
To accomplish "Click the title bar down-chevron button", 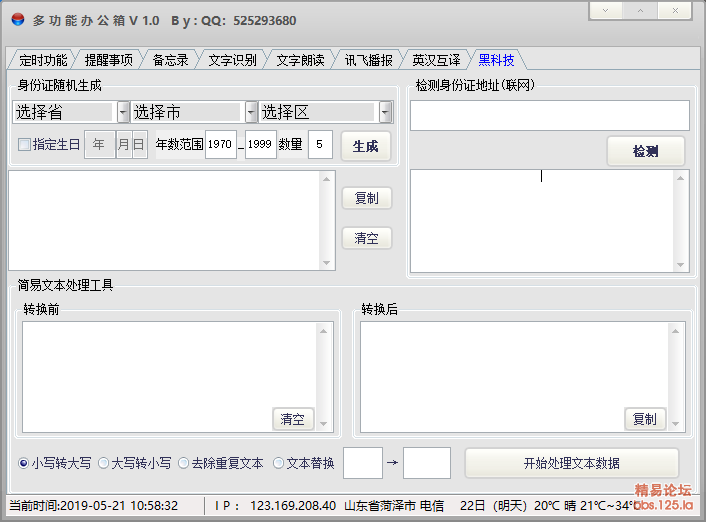I will click(x=606, y=10).
